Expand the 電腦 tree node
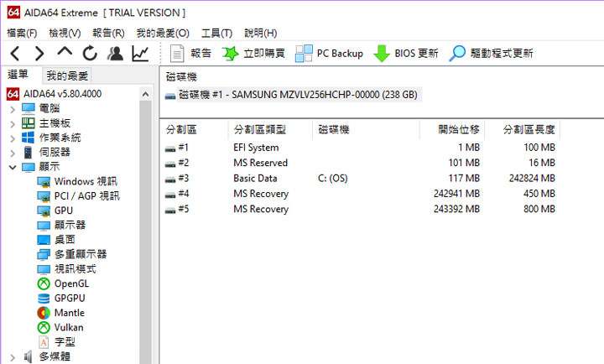604x364 pixels. pyautogui.click(x=12, y=109)
